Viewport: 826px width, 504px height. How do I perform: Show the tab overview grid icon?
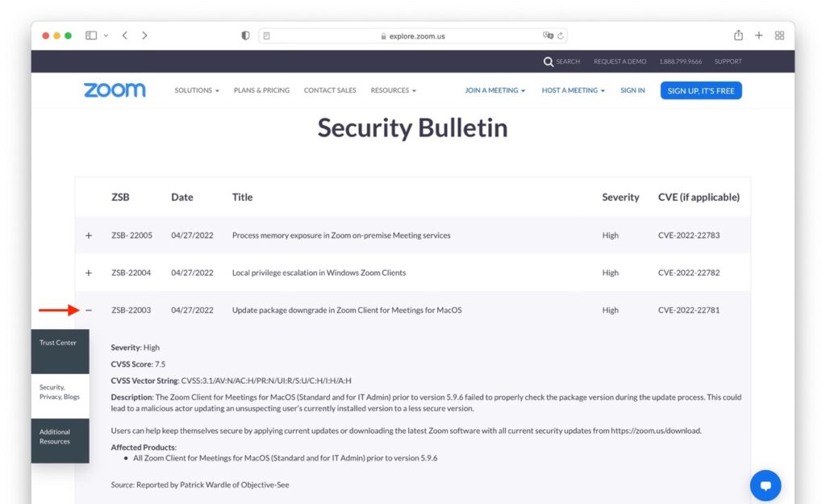[x=779, y=35]
